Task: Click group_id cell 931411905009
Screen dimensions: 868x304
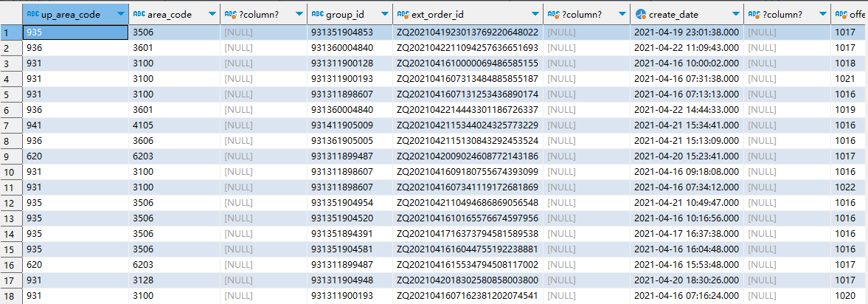Action: pyautogui.click(x=350, y=125)
